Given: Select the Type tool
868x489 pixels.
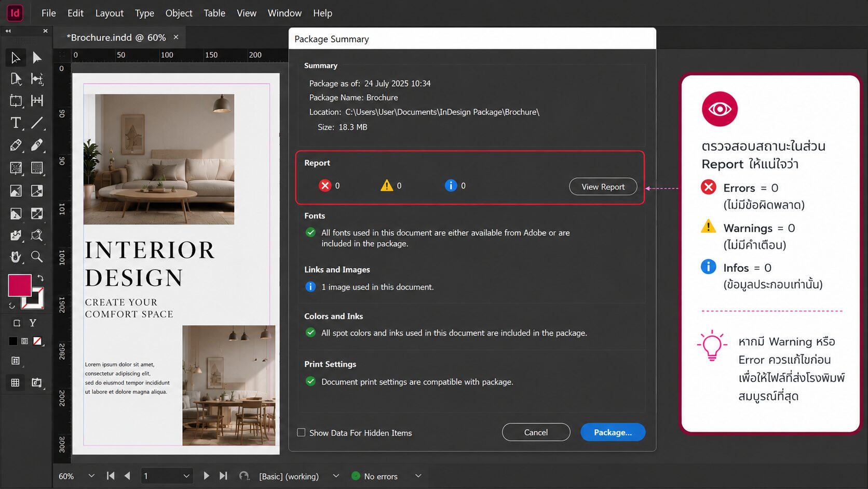Looking at the screenshot, I should [x=16, y=123].
